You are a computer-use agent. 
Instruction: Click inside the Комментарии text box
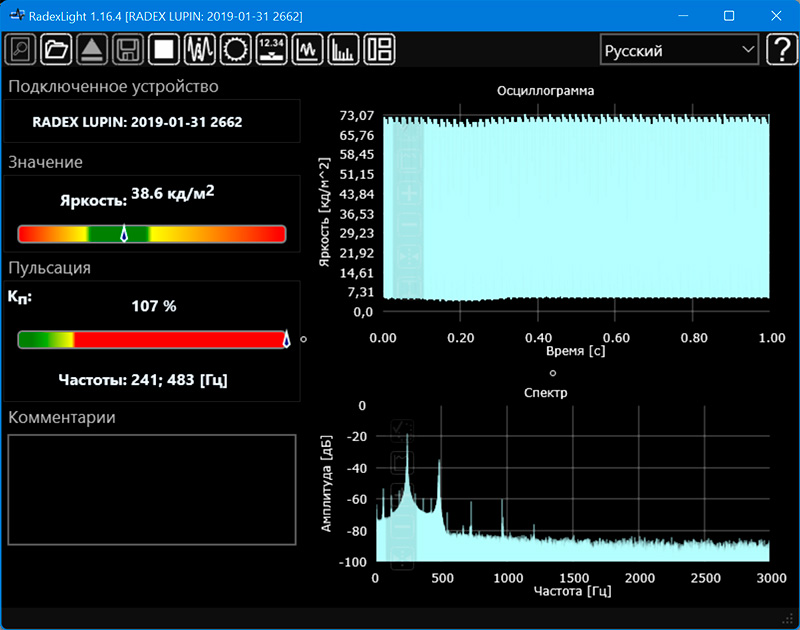(x=152, y=489)
